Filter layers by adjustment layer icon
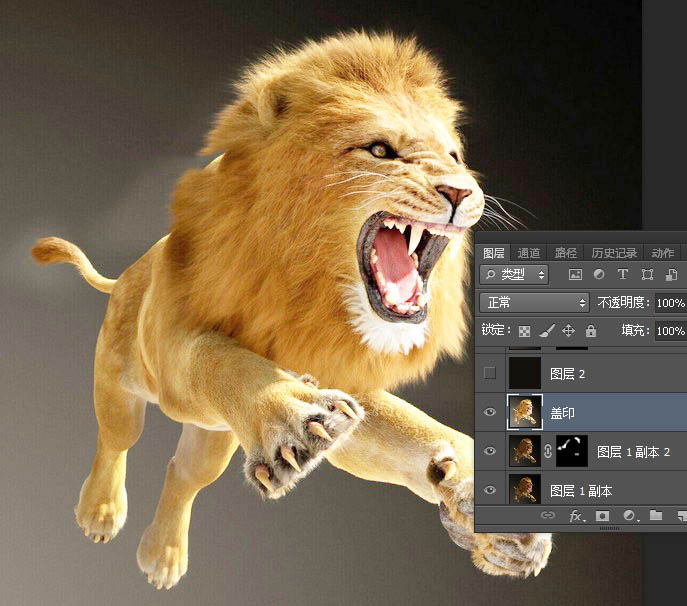The width and height of the screenshot is (687, 606). click(599, 275)
